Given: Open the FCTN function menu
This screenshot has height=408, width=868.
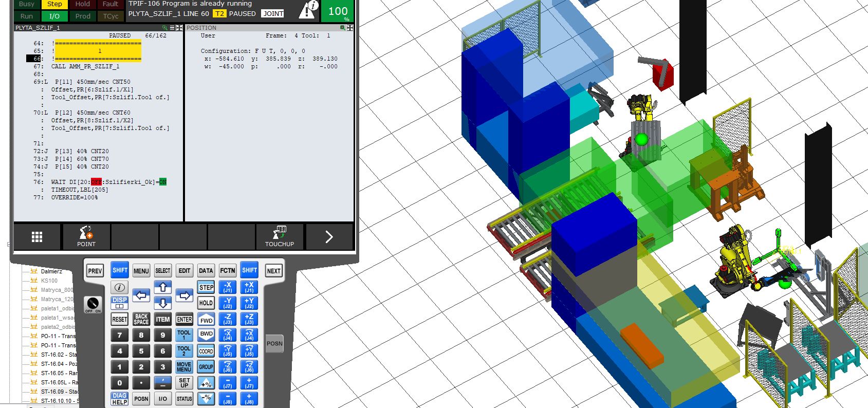Looking at the screenshot, I should (x=228, y=271).
